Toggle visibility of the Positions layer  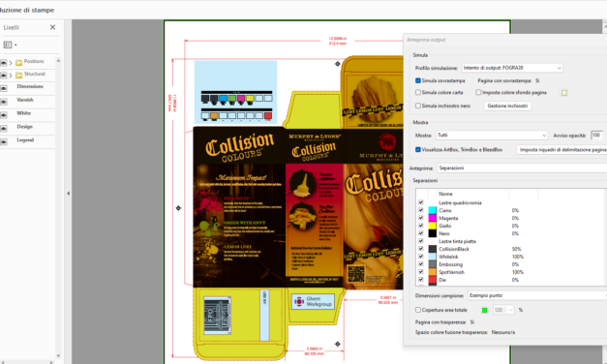click(4, 62)
